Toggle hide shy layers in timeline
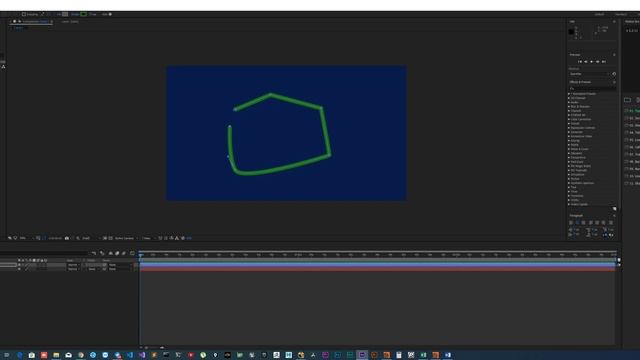Image resolution: width=640 pixels, height=360 pixels. [x=111, y=253]
